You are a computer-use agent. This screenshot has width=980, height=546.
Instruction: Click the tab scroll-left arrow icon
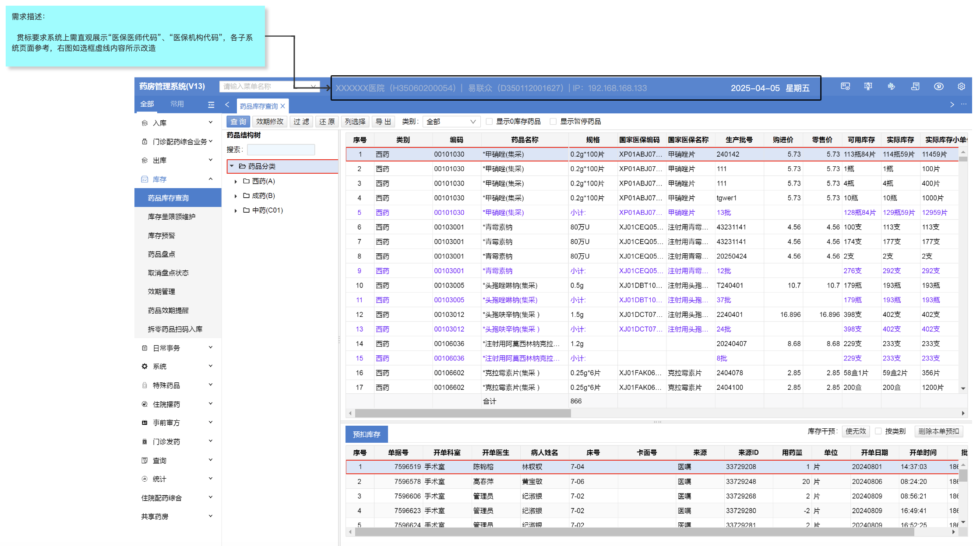tap(227, 105)
